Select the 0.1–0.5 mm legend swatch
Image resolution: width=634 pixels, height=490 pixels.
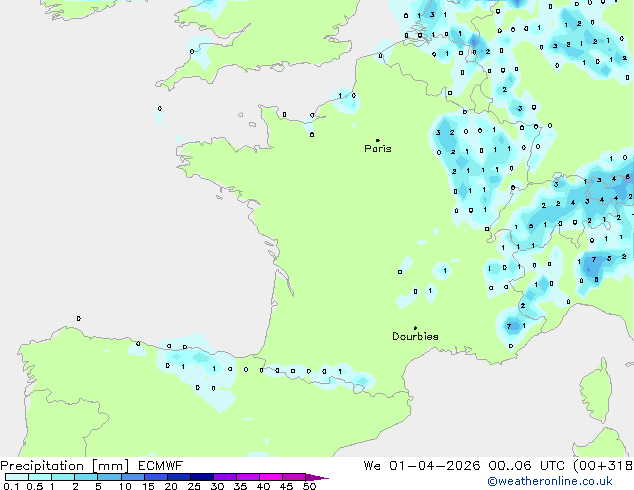tap(17, 477)
